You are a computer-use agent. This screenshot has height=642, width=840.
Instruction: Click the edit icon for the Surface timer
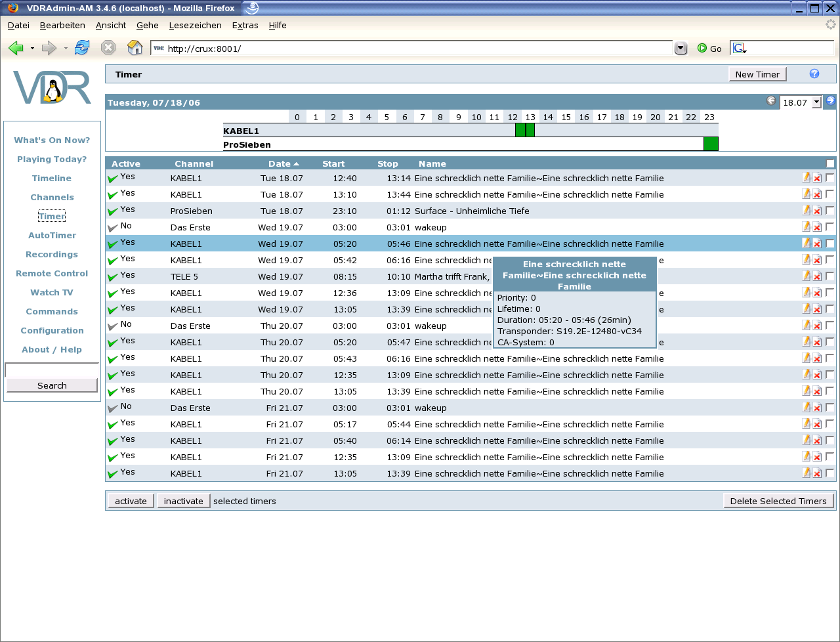(807, 210)
